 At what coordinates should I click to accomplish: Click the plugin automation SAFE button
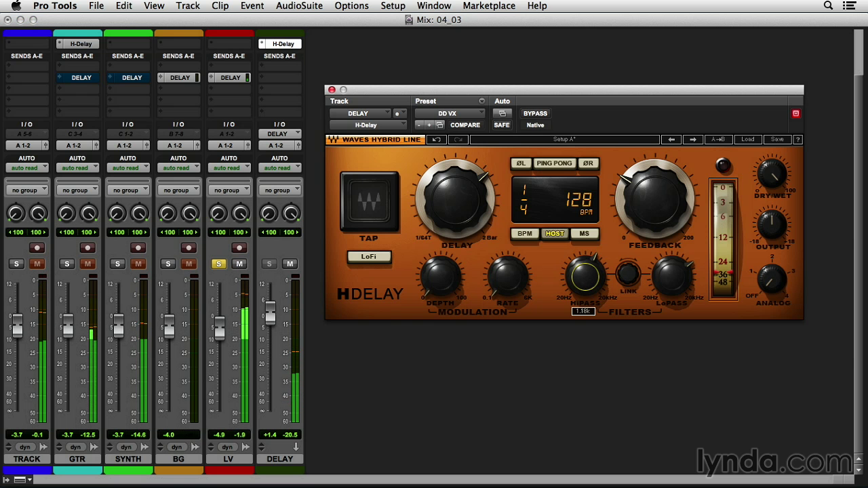502,125
